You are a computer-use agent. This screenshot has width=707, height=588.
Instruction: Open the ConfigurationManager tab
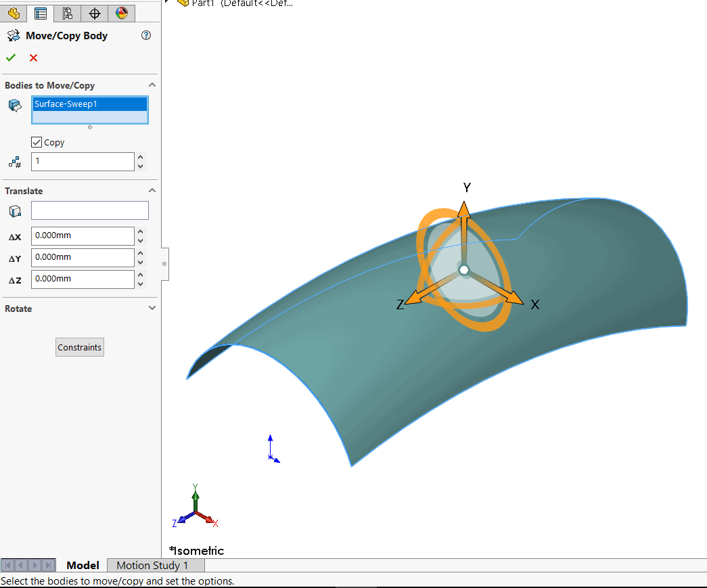(68, 13)
